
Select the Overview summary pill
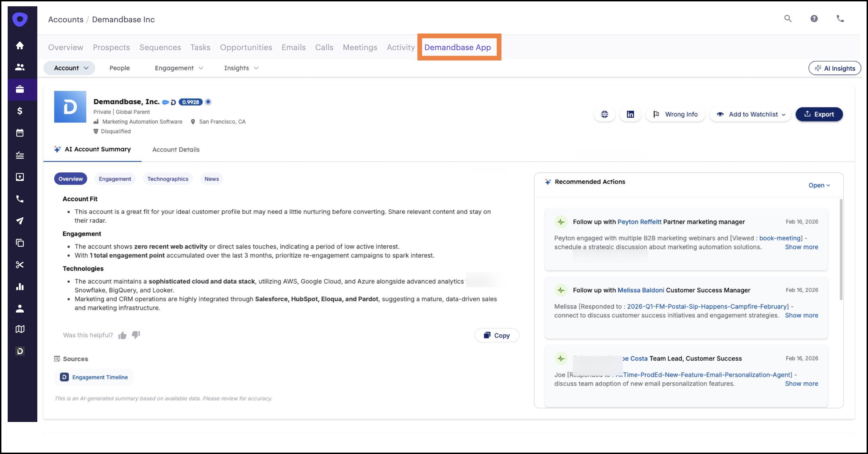coord(70,179)
